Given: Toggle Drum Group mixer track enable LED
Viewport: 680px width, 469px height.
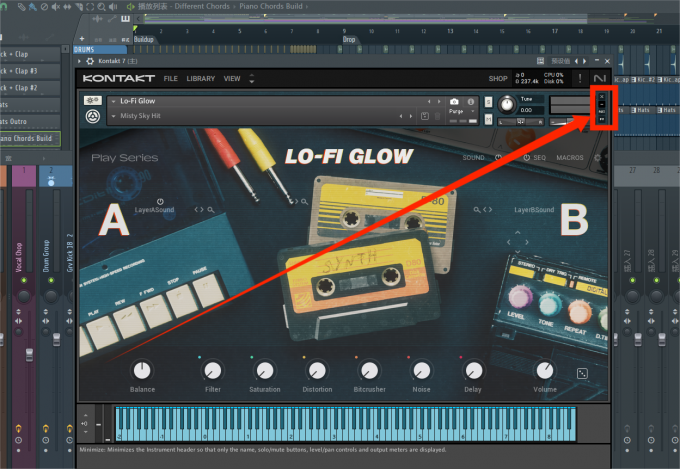Looking at the screenshot, I should 51,280.
